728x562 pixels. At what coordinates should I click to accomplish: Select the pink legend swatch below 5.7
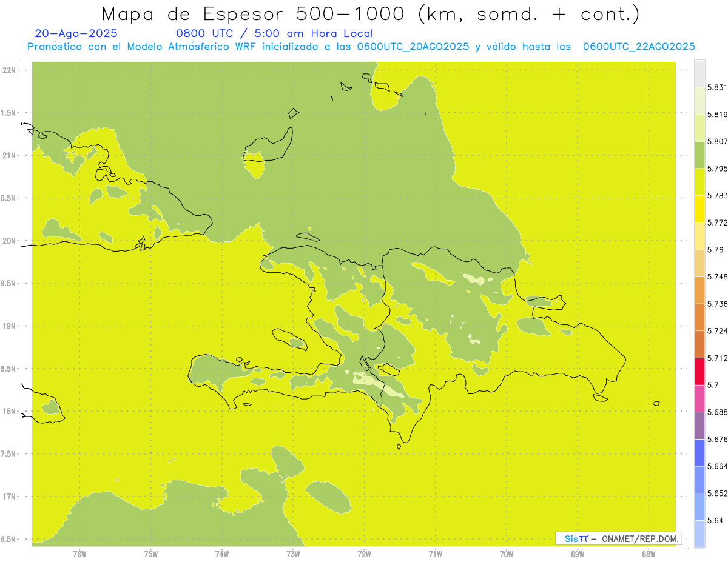(x=699, y=398)
